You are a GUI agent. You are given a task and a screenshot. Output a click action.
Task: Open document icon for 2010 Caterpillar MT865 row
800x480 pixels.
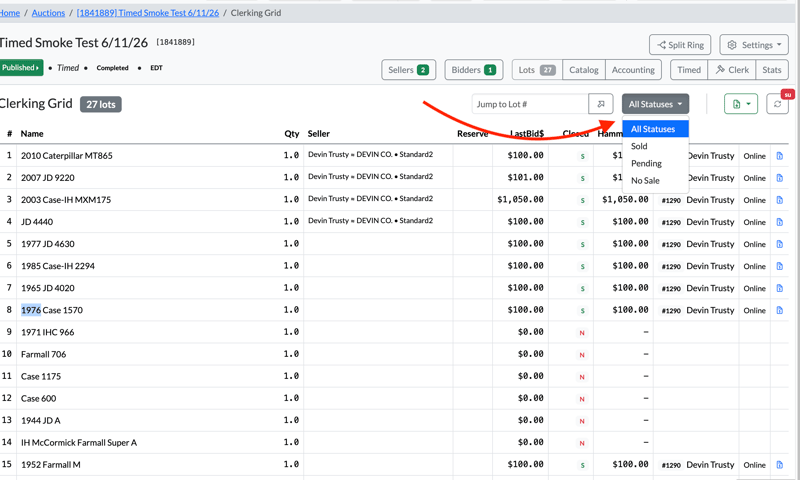point(780,156)
